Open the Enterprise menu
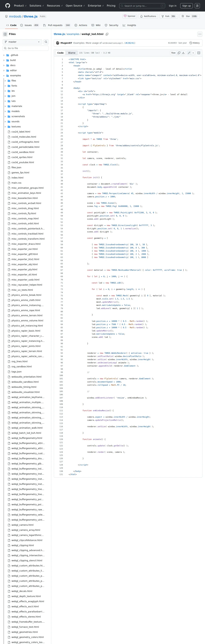Image resolution: width=205 pixels, height=644 pixels. click(x=95, y=6)
